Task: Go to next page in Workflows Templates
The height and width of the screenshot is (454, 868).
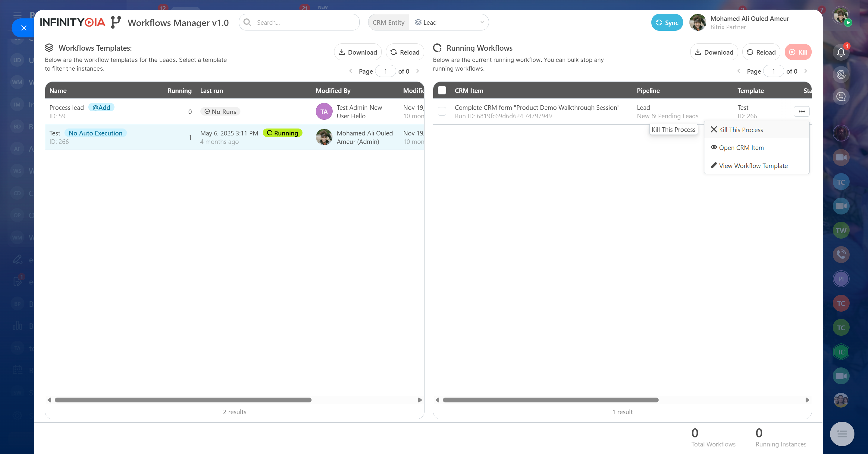Action: (x=418, y=71)
